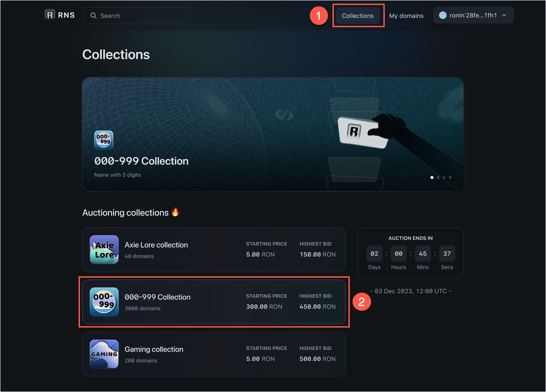546x392 pixels.
Task: Select the last carousel dot indicator
Action: tap(450, 177)
